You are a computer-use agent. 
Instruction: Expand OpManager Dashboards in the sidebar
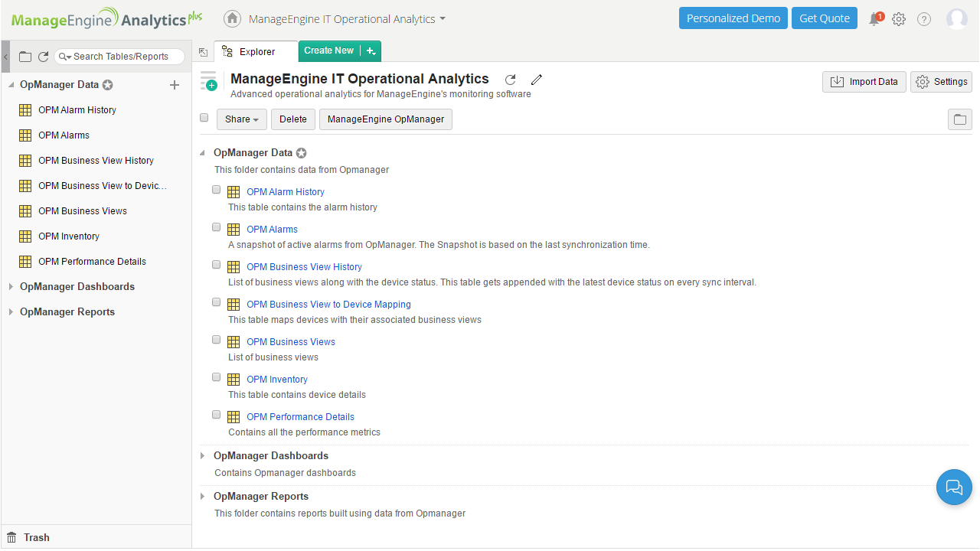[x=11, y=287]
